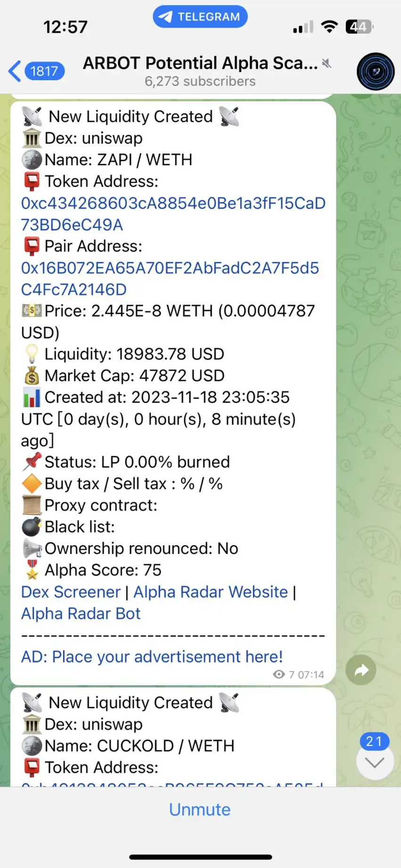This screenshot has width=401, height=868.
Task: Open the ZAPI pair address link
Action: [x=170, y=278]
